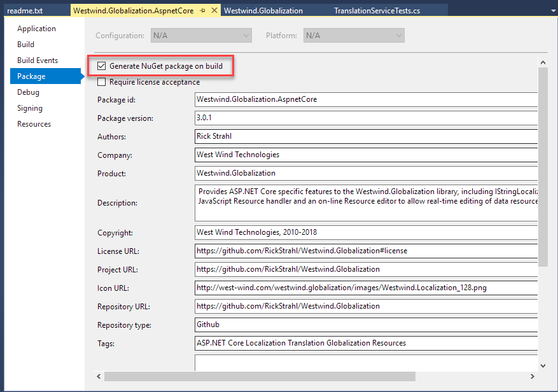Enable Require license acceptance checkbox
This screenshot has height=392, width=558.
(x=101, y=82)
